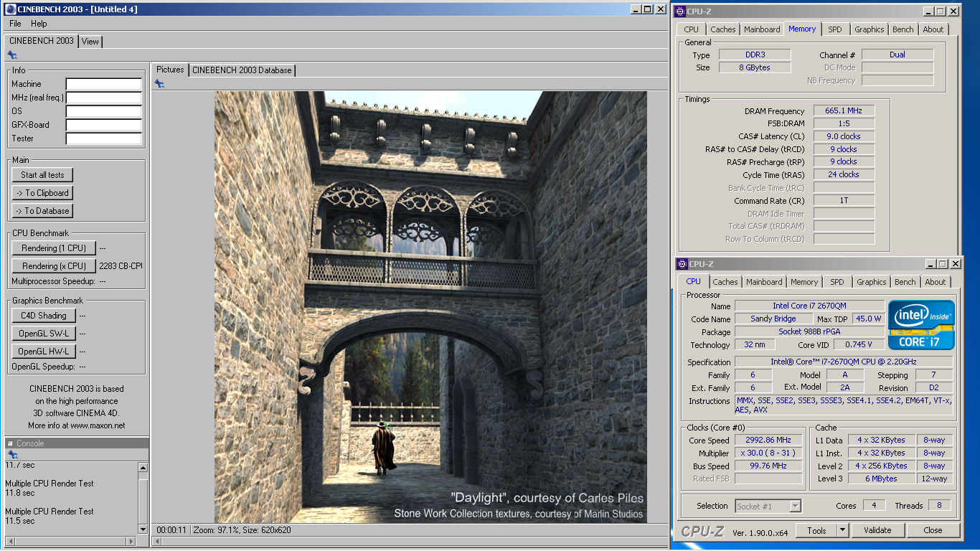The height and width of the screenshot is (551, 980).
Task: Start the OpenGL HW-L test
Action: point(44,352)
